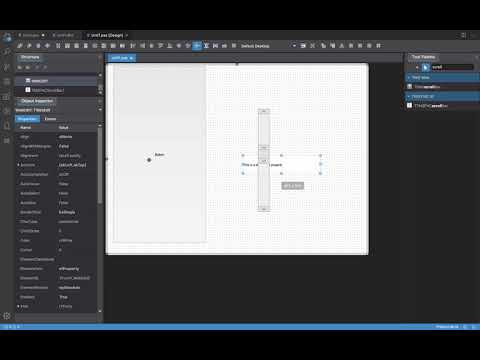
Task: Expand the Font property row
Action: point(18,306)
